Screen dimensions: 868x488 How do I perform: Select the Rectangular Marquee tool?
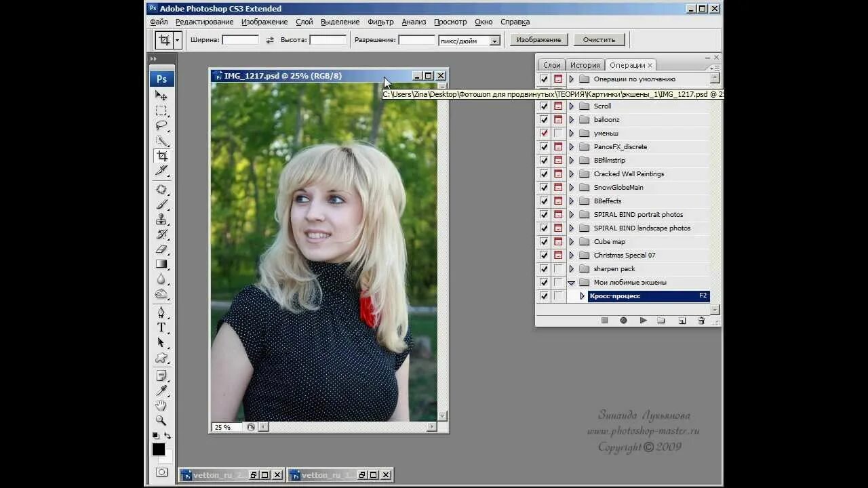(161, 110)
